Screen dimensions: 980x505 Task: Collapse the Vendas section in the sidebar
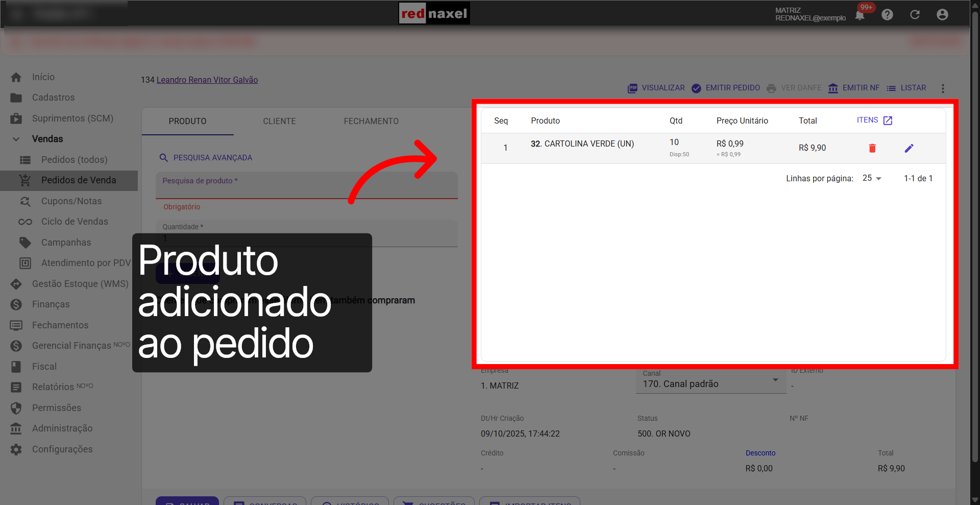(16, 139)
